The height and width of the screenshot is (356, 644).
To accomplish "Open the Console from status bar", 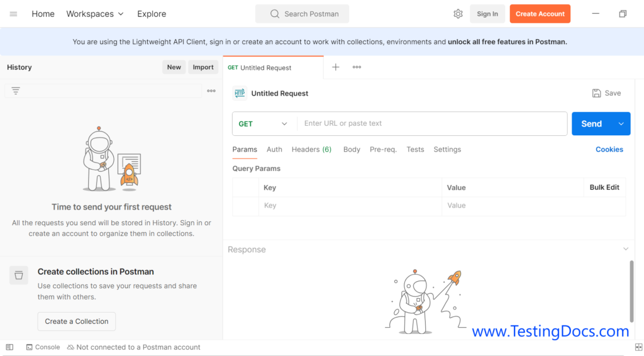I will click(43, 347).
